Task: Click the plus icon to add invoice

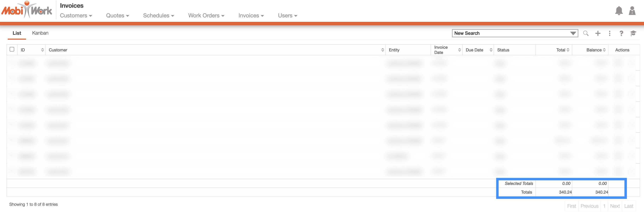Action: click(x=598, y=33)
